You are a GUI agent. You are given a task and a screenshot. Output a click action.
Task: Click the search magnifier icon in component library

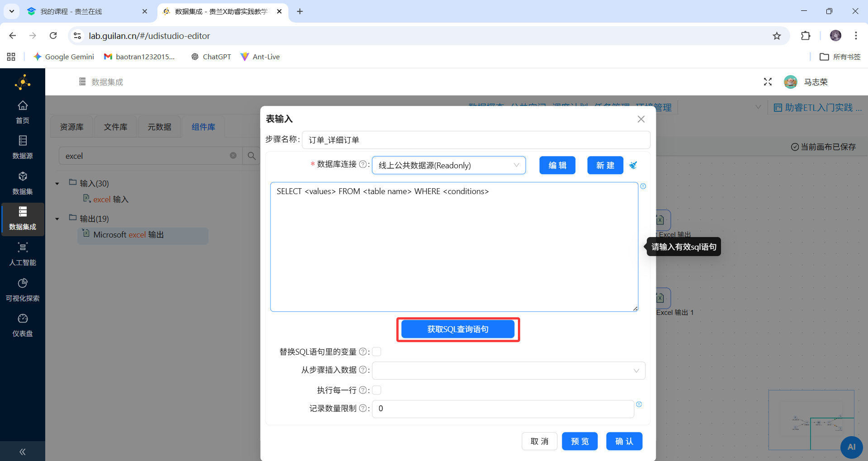(x=251, y=156)
